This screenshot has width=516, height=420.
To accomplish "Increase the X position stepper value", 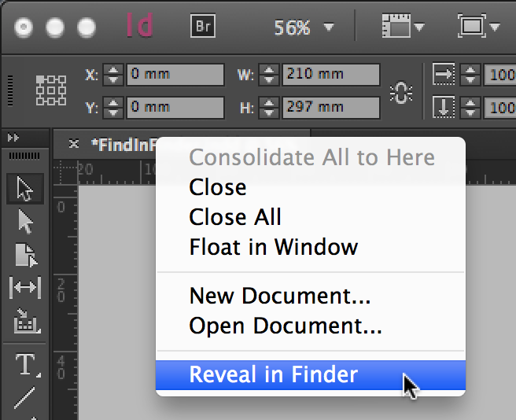I will pyautogui.click(x=113, y=70).
